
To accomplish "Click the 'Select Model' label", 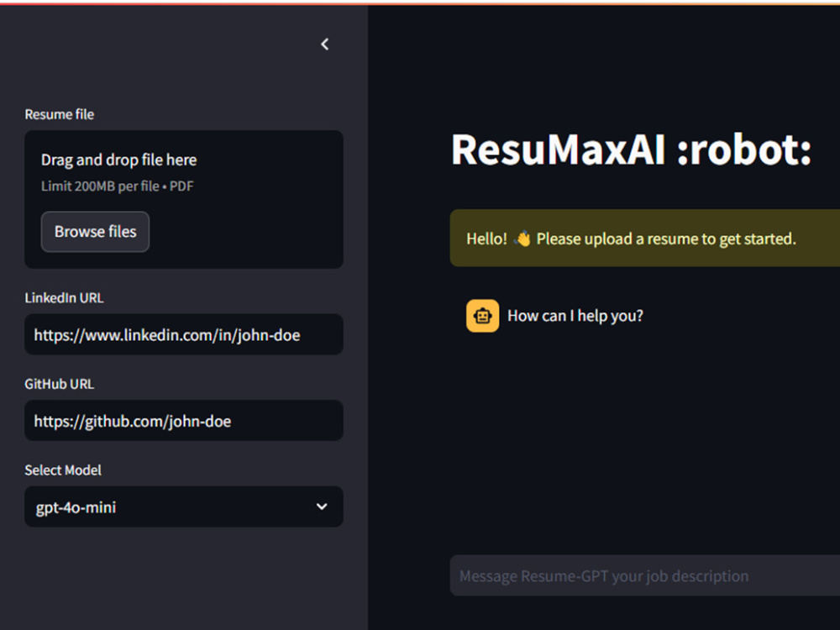I will point(63,470).
